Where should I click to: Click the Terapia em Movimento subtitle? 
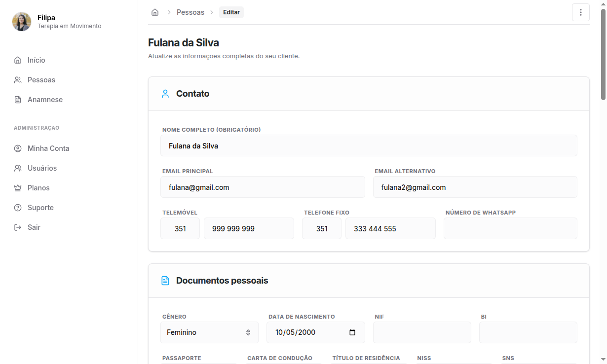pos(70,26)
